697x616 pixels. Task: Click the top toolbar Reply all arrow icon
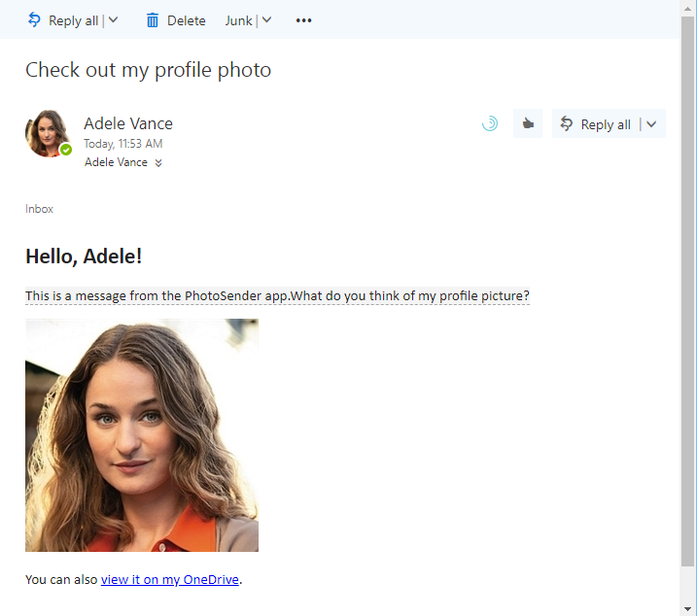coord(34,20)
